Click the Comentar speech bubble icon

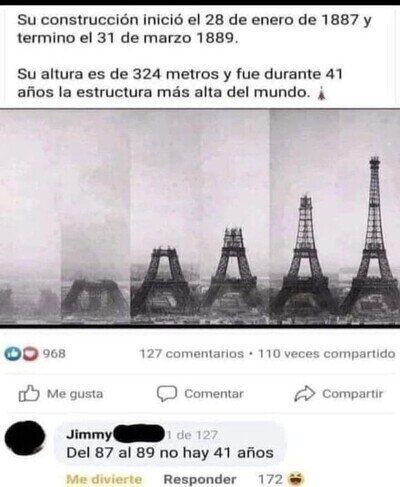point(167,394)
